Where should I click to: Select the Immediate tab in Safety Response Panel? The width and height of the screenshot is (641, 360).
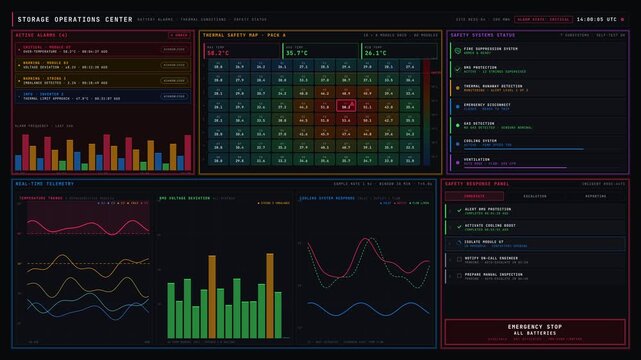[x=474, y=196]
